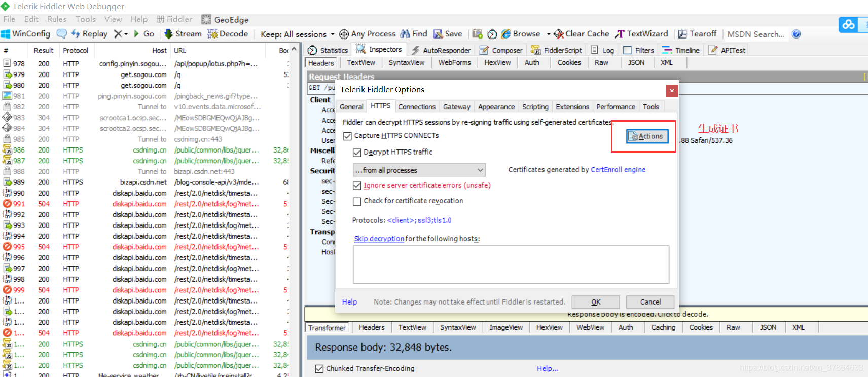Open the File menu
This screenshot has width=868, height=377.
(x=9, y=19)
